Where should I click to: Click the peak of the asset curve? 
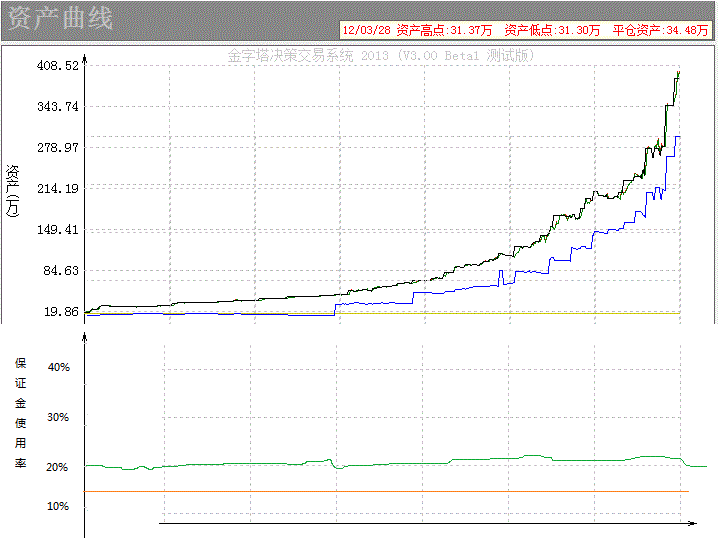pyautogui.click(x=679, y=72)
